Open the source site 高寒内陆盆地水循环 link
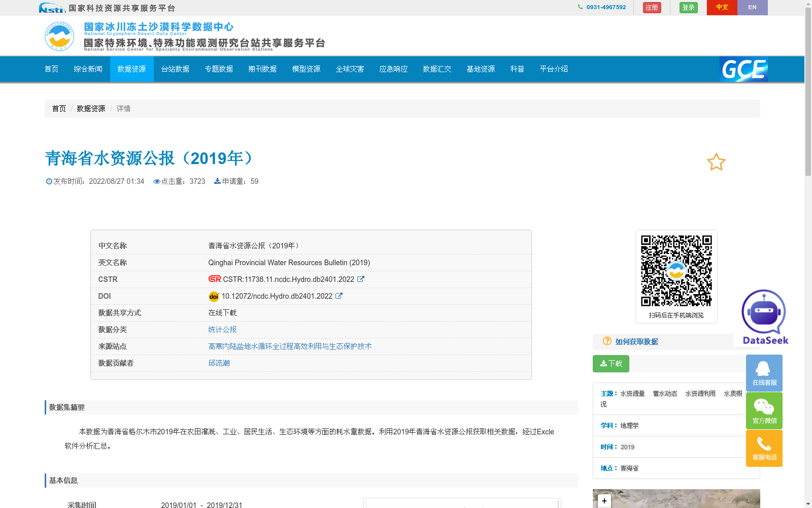 pyautogui.click(x=290, y=346)
